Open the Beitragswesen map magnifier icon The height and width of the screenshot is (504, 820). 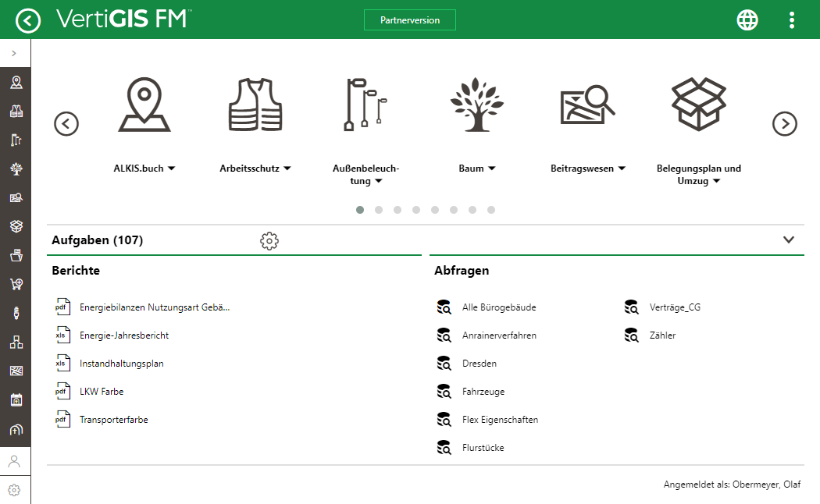pos(587,105)
